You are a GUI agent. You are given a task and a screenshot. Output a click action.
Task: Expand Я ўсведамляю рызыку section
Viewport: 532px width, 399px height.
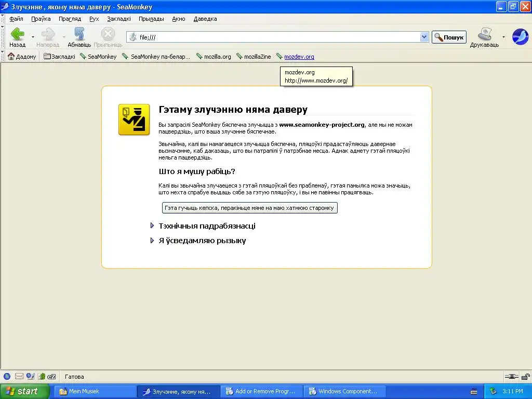[x=152, y=241]
